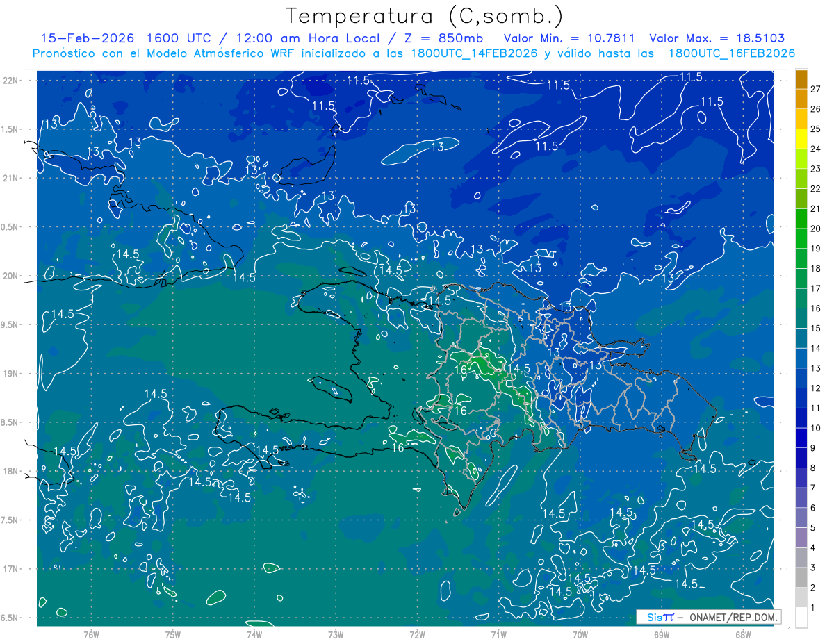The width and height of the screenshot is (834, 644).
Task: Click the "Valor Min. = 10.7811" text
Action: (569, 38)
